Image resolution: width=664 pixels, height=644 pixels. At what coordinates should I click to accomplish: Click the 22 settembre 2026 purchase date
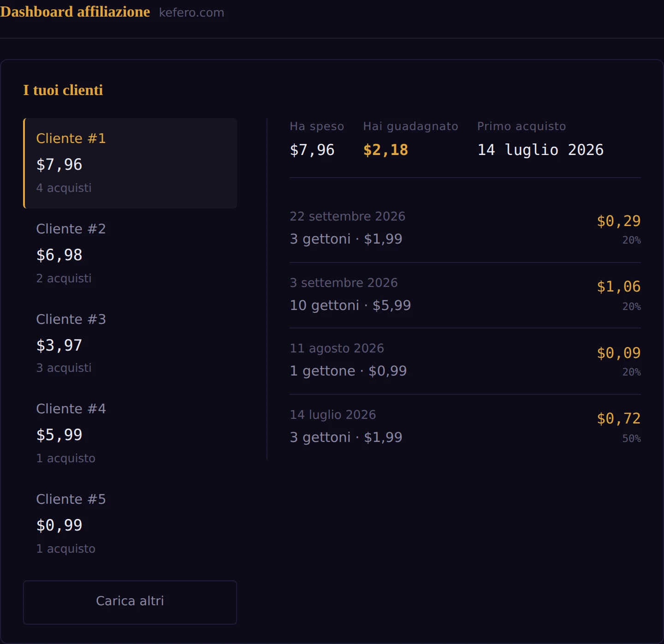(x=348, y=216)
